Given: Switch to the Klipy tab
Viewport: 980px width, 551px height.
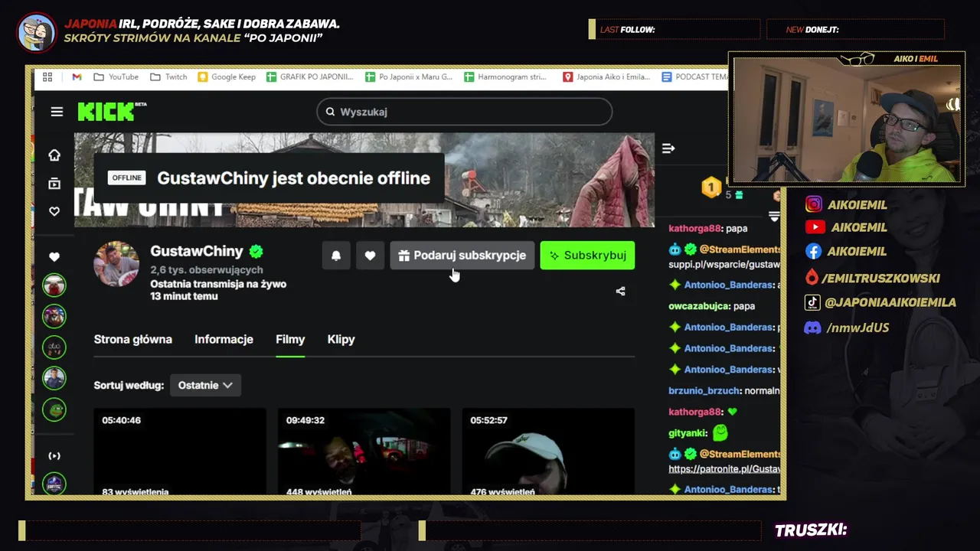Looking at the screenshot, I should point(341,339).
